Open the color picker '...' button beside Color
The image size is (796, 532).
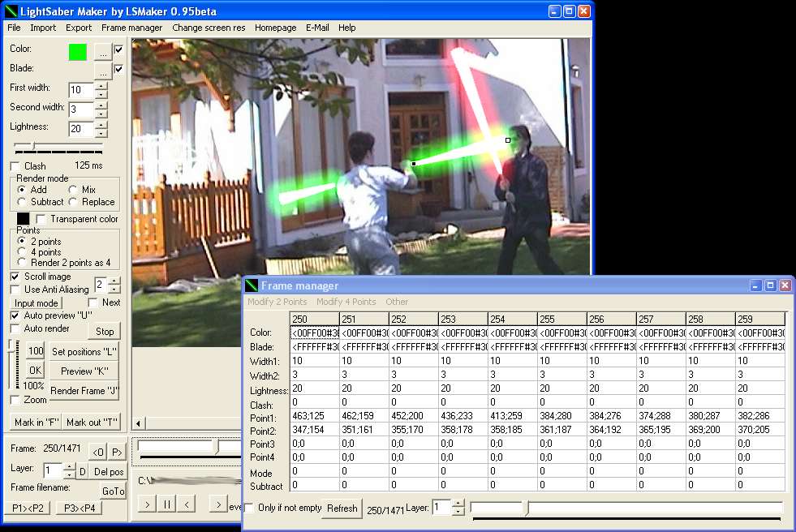[103, 52]
